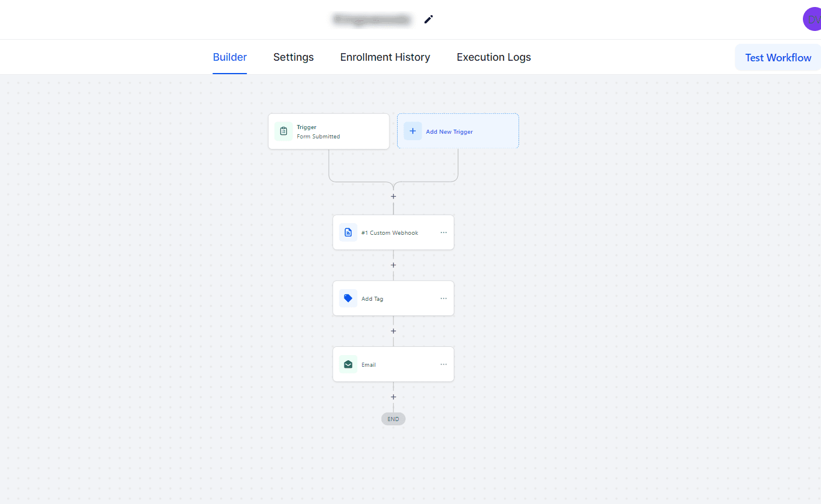Open the Add Tag three-dot options menu
The width and height of the screenshot is (821, 504).
(444, 298)
